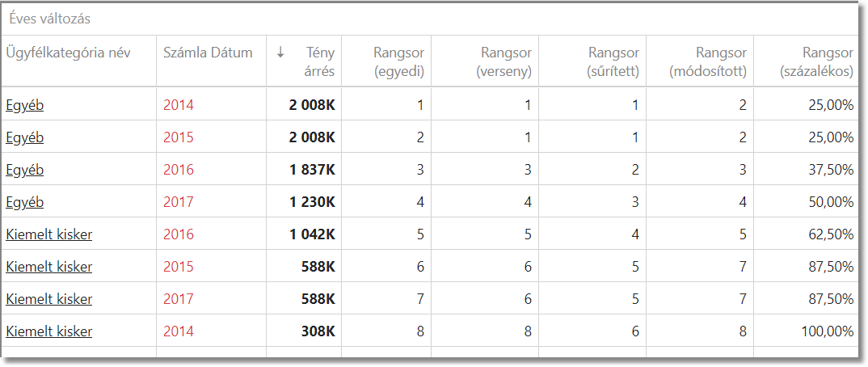
Task: Select the 1 837K Tény árrés cell
Action: coord(311,170)
